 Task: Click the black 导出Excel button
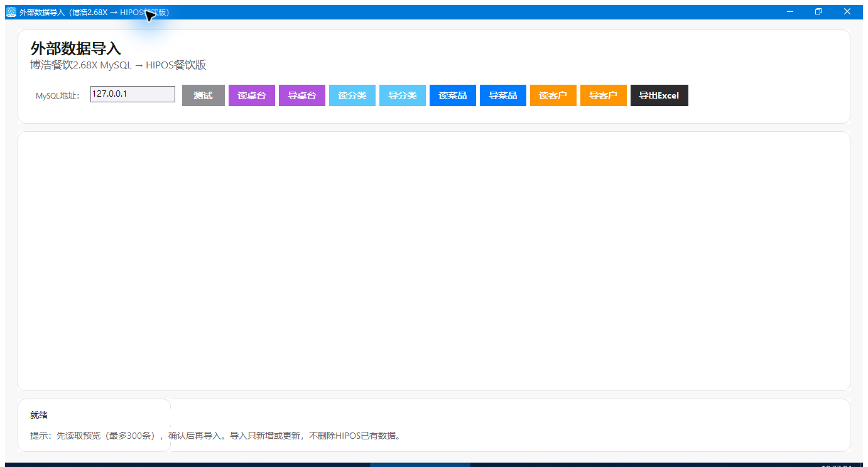659,95
